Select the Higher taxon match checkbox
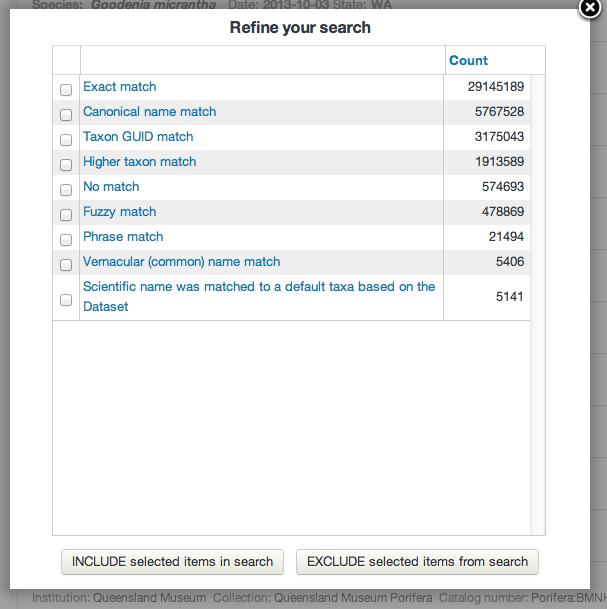 66,164
